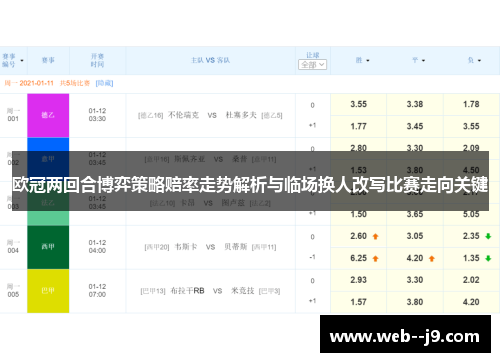The width and height of the screenshot is (500, 362).
Task: Pick loss odds 2.35 for match 004
Action: click(471, 236)
